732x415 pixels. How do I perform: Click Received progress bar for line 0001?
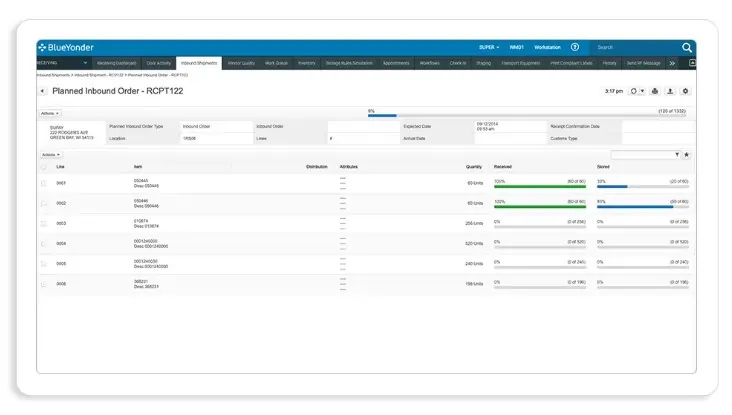click(x=540, y=187)
